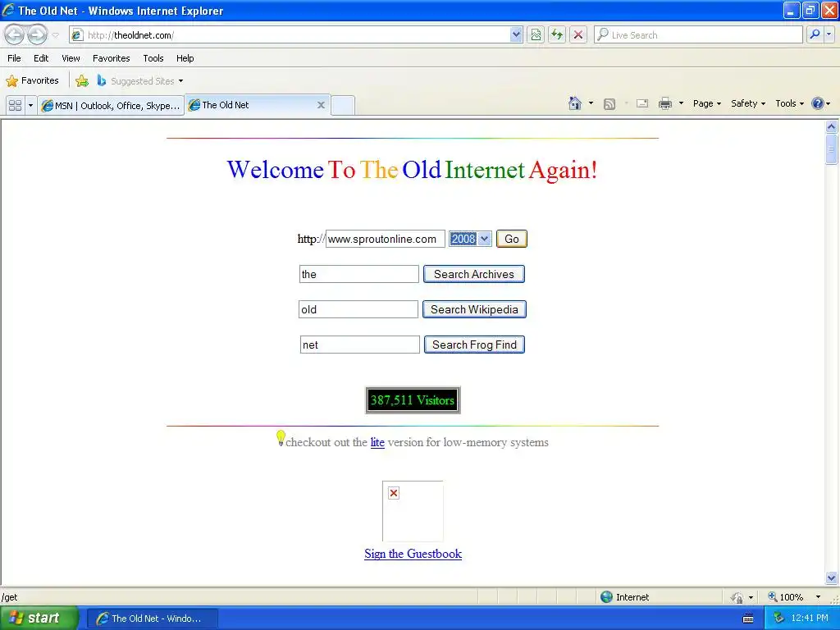The width and height of the screenshot is (840, 630).
Task: Open recent pages dropdown beside Forward
Action: tap(55, 35)
